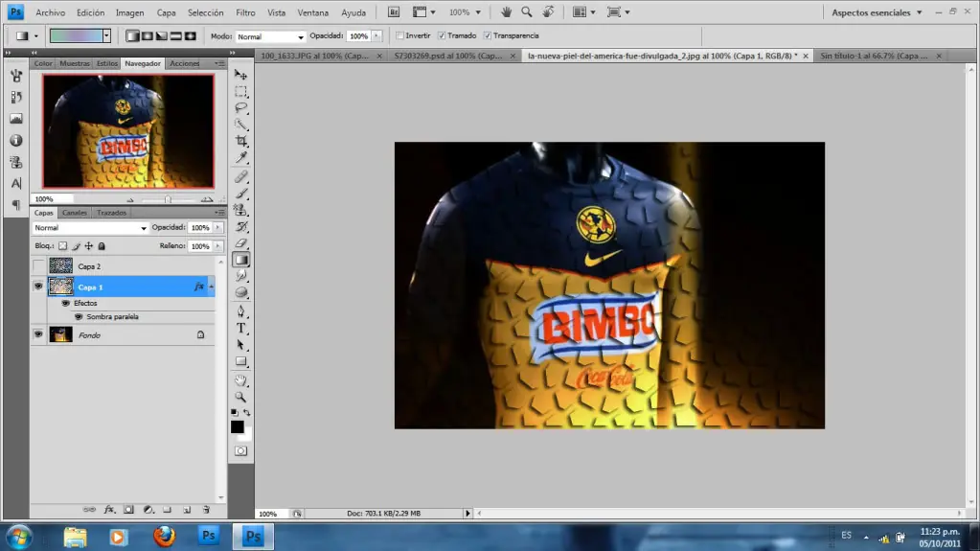Image resolution: width=980 pixels, height=551 pixels.
Task: Toggle lock all for layer
Action: (x=102, y=246)
